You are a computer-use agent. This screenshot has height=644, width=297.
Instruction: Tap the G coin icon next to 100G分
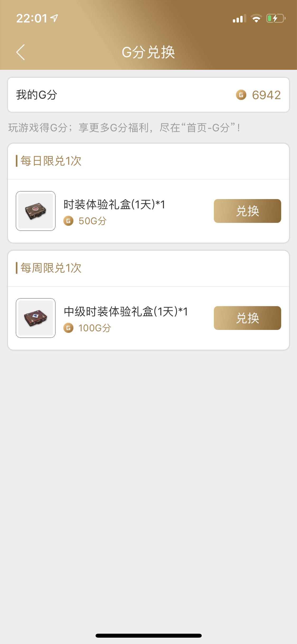(x=68, y=328)
